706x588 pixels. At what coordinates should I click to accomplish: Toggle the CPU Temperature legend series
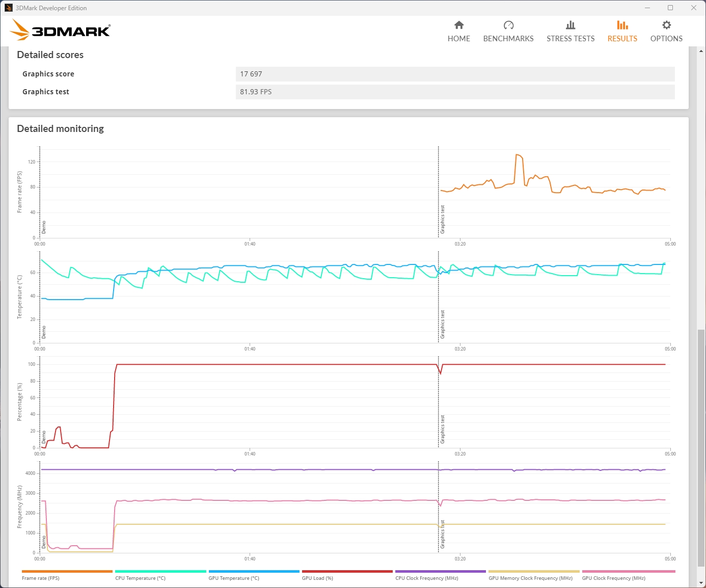[x=140, y=578]
